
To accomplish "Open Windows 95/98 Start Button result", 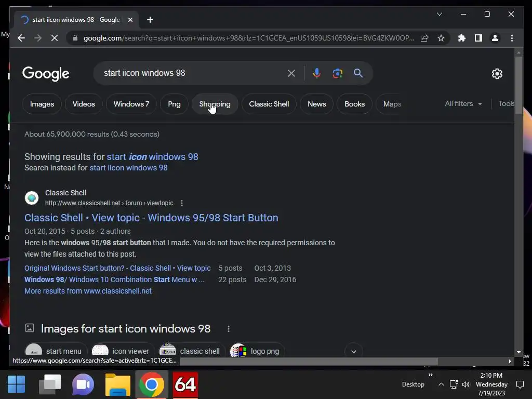I will click(x=151, y=218).
